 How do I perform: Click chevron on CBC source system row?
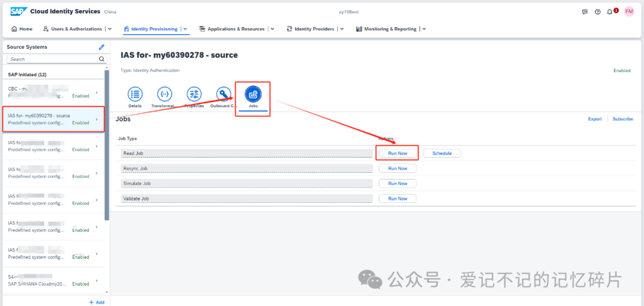(97, 92)
